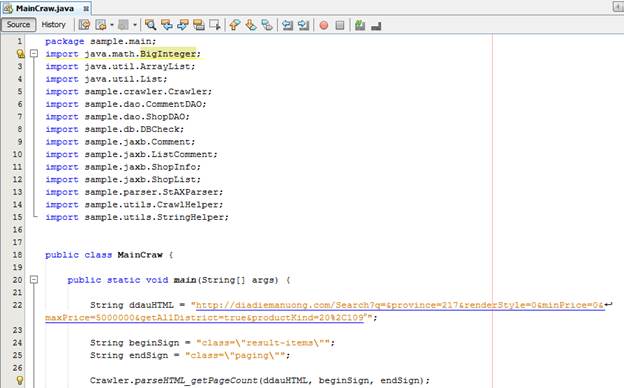Click 'import sample.dao.CommentDAO;' line

tap(126, 104)
